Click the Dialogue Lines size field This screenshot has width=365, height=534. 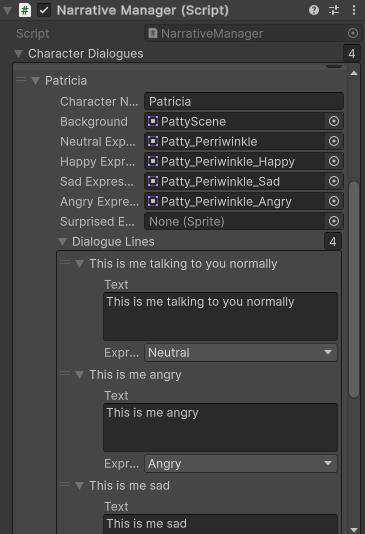tap(333, 242)
